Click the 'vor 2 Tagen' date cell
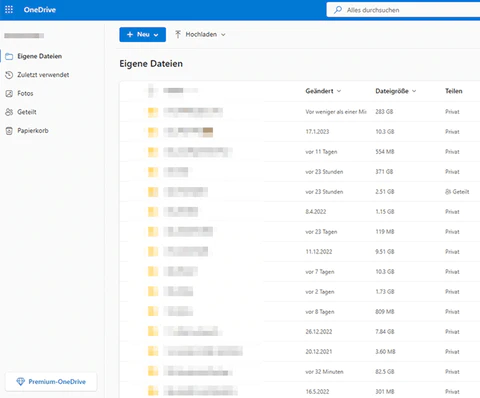 [x=320, y=292]
